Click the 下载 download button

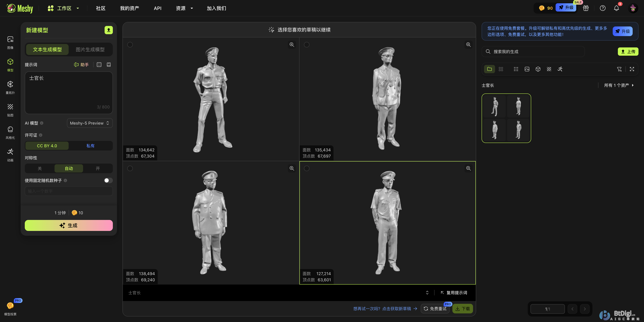463,308
